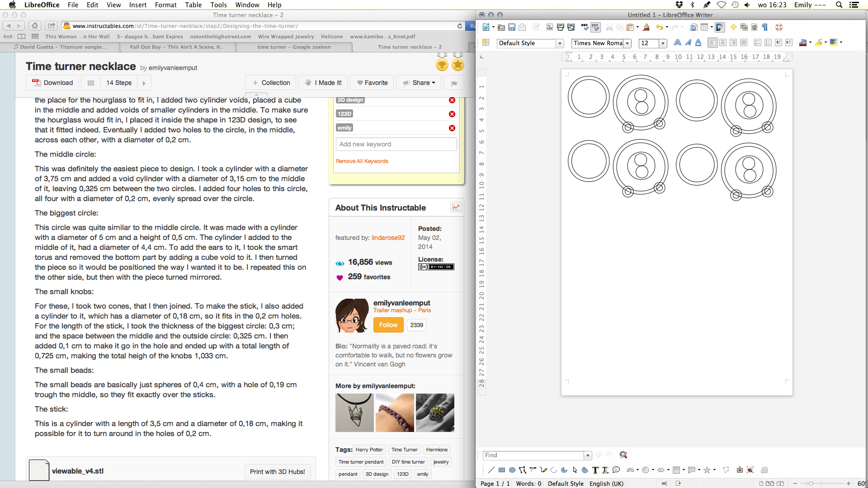The width and height of the screenshot is (868, 488).
Task: Open the Default Style paragraph dropdown
Action: (x=560, y=42)
